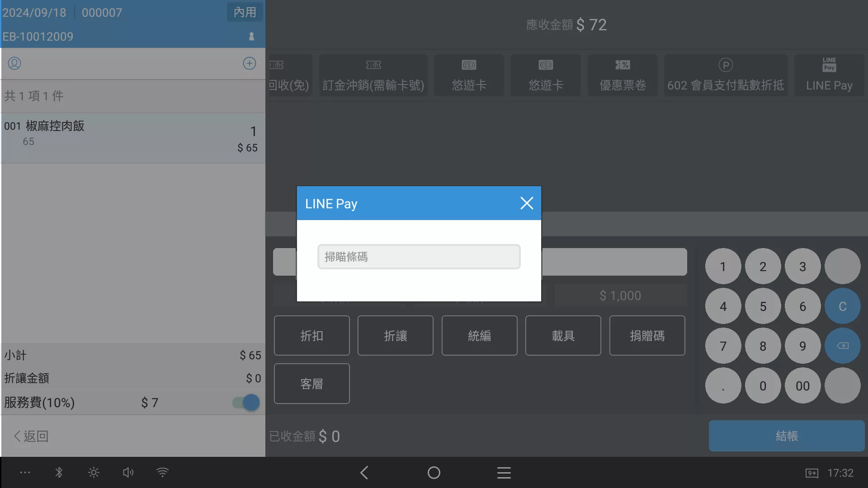This screenshot has height=488, width=868.
Task: Click the guest count person icon
Action: point(251,36)
